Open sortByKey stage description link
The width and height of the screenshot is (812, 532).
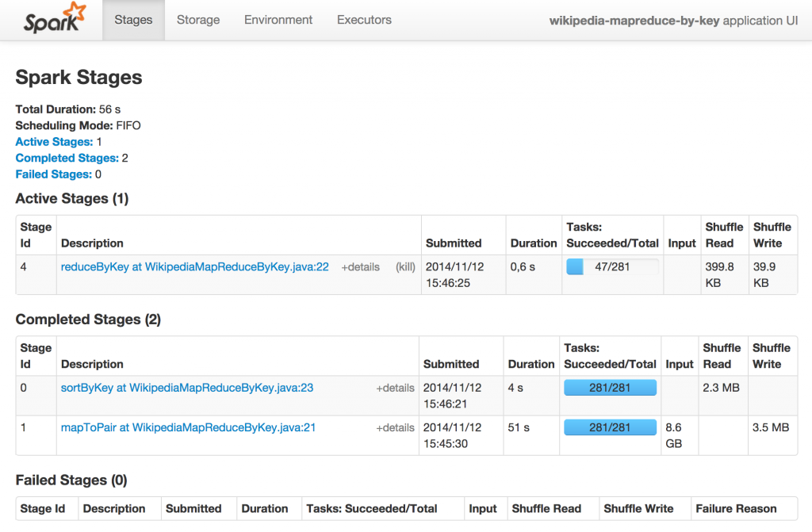click(187, 388)
